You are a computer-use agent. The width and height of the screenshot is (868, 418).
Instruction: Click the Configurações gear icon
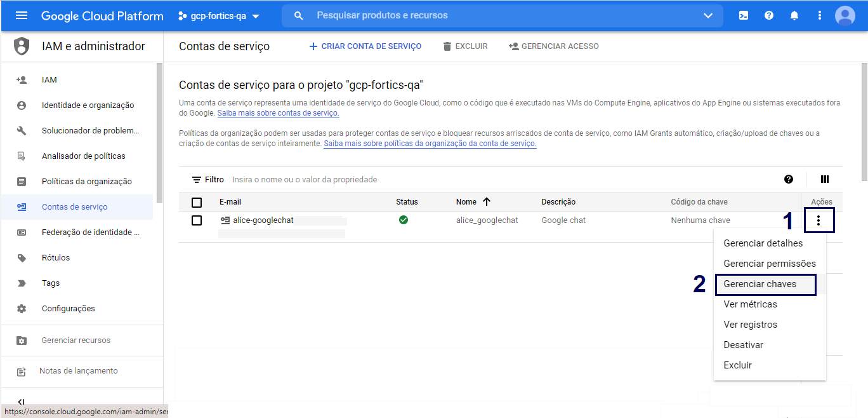pyautogui.click(x=22, y=309)
